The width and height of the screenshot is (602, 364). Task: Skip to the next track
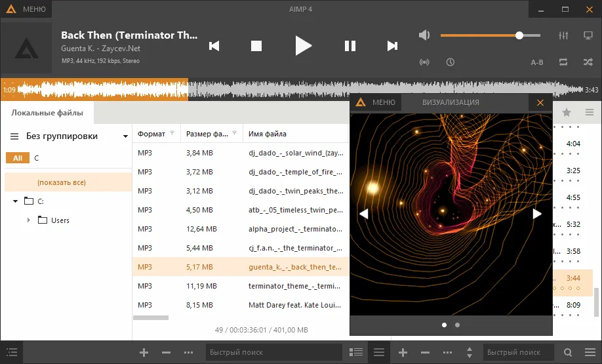[x=392, y=46]
